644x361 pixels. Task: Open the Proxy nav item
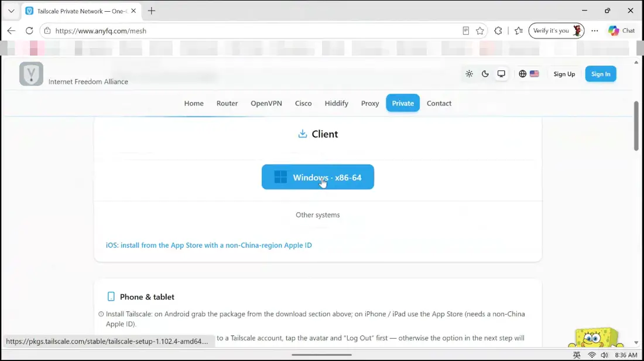[370, 103]
